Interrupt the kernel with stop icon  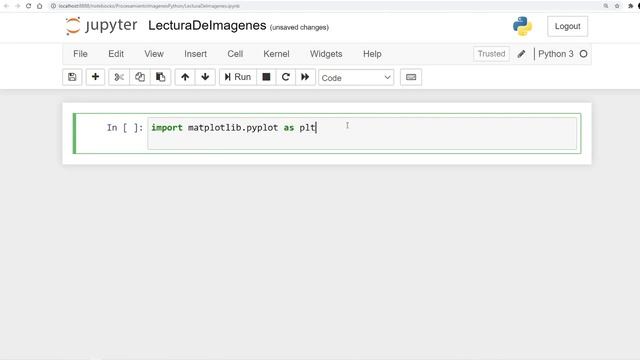(266, 77)
